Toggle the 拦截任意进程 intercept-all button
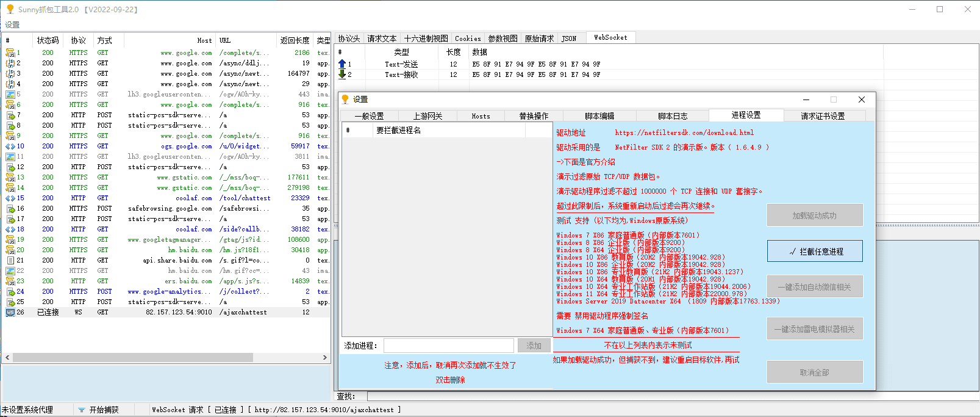This screenshot has height=417, width=980. click(x=815, y=252)
